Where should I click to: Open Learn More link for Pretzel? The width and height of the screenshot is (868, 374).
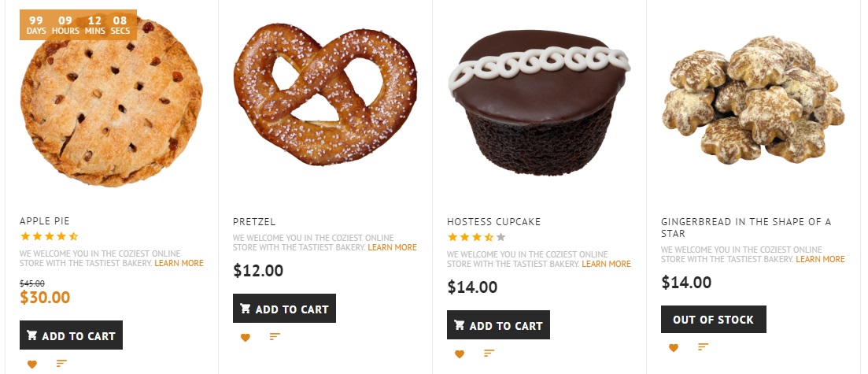coord(392,247)
